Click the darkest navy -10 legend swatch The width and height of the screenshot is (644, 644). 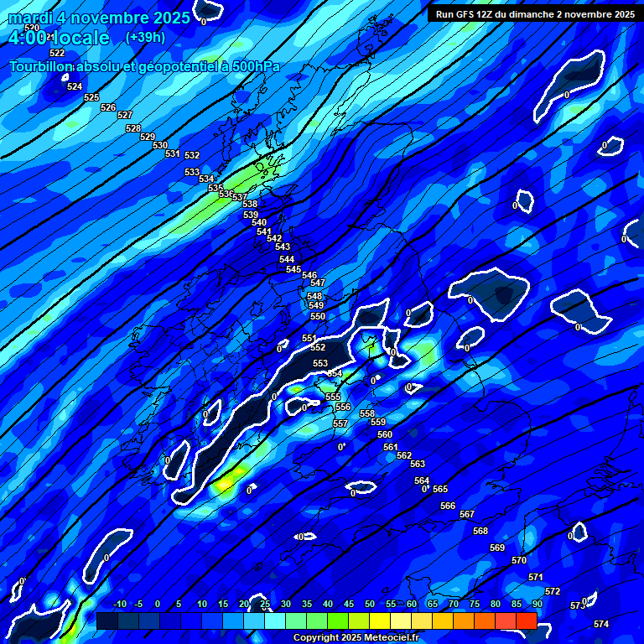106,621
